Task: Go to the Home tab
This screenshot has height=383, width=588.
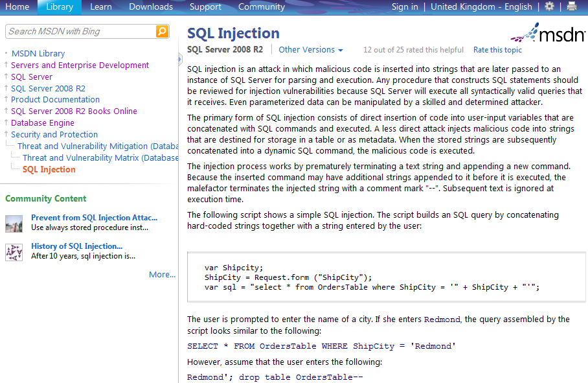Action: 17,6
